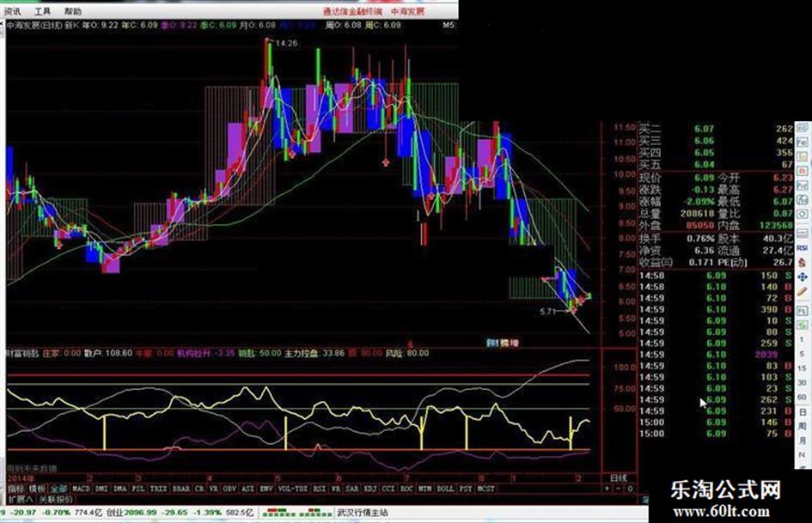Viewport: 812px width, 523px height.
Task: Switch to PSY indicator
Action: tap(466, 489)
